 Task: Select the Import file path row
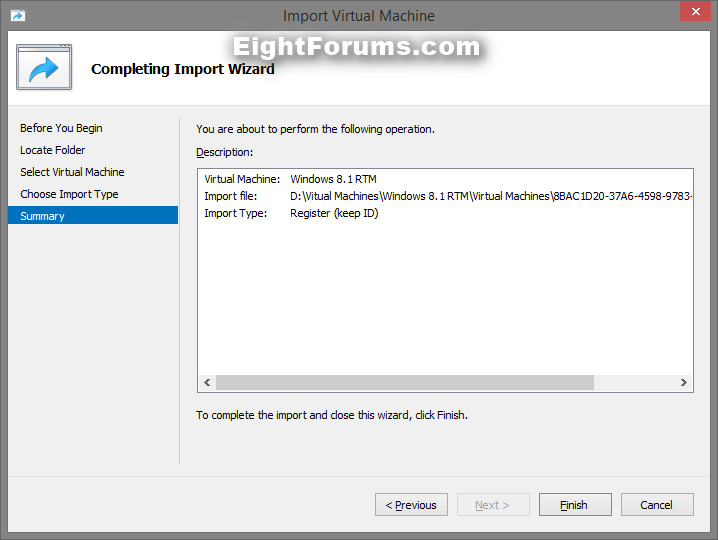pos(448,196)
